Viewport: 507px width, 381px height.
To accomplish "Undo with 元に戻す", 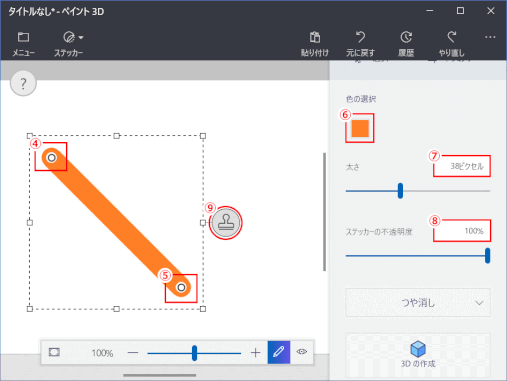I will 360,44.
